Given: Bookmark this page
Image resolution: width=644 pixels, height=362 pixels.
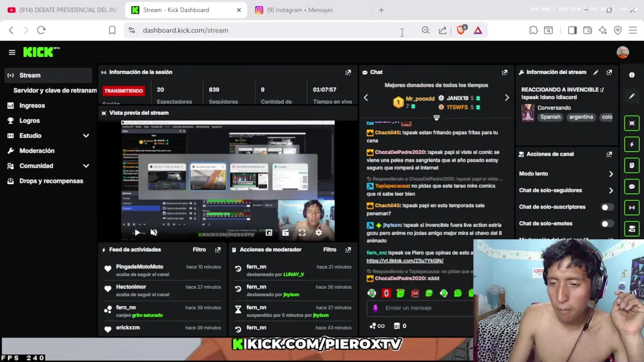Looking at the screenshot, I should click(112, 30).
